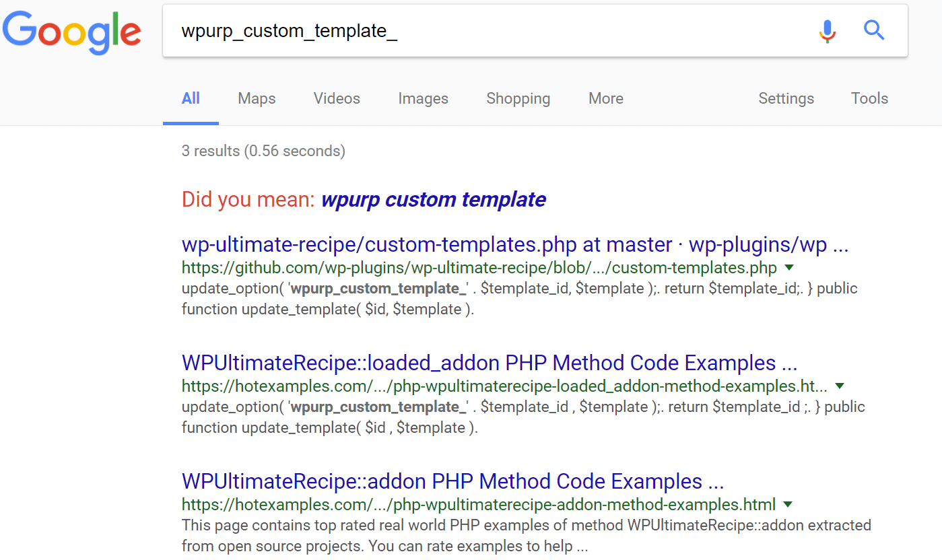Click the 'wpurp custom template' suggestion link

[x=433, y=199]
